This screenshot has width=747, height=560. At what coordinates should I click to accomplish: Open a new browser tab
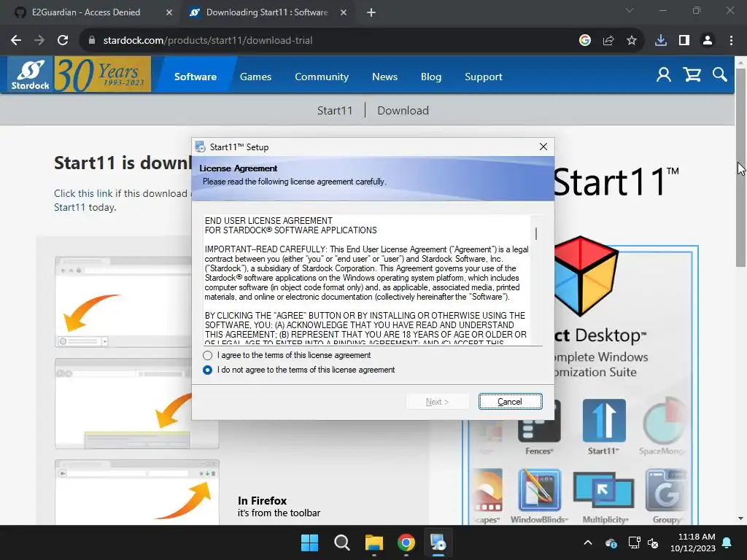pyautogui.click(x=371, y=12)
